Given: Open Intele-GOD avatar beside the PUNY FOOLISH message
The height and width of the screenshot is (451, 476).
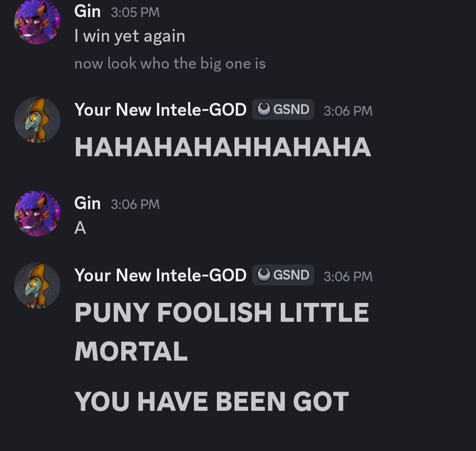Looking at the screenshot, I should click(37, 286).
